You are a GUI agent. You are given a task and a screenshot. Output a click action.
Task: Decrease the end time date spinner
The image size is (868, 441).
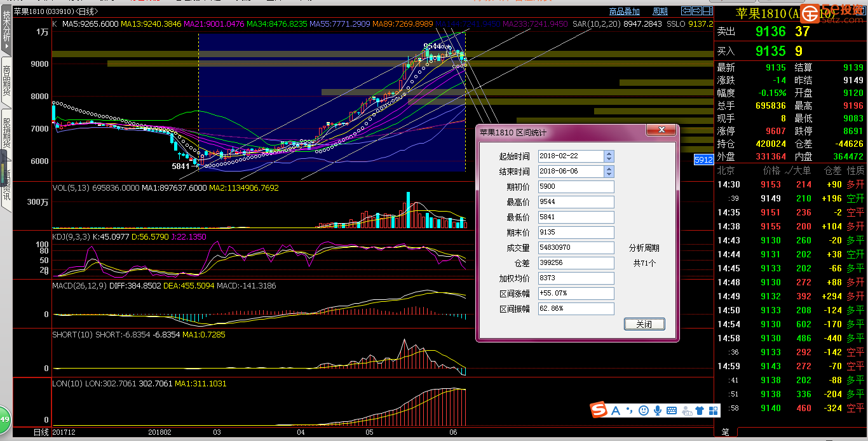click(609, 174)
